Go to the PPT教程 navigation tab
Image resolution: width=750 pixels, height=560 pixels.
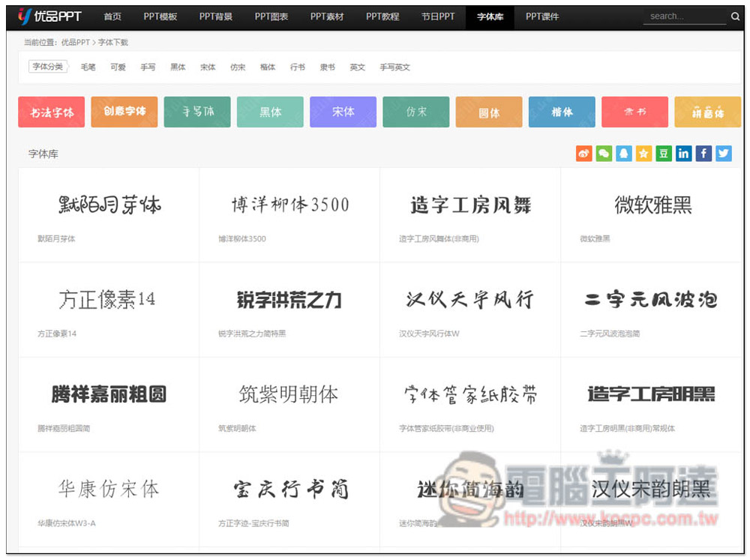point(382,16)
